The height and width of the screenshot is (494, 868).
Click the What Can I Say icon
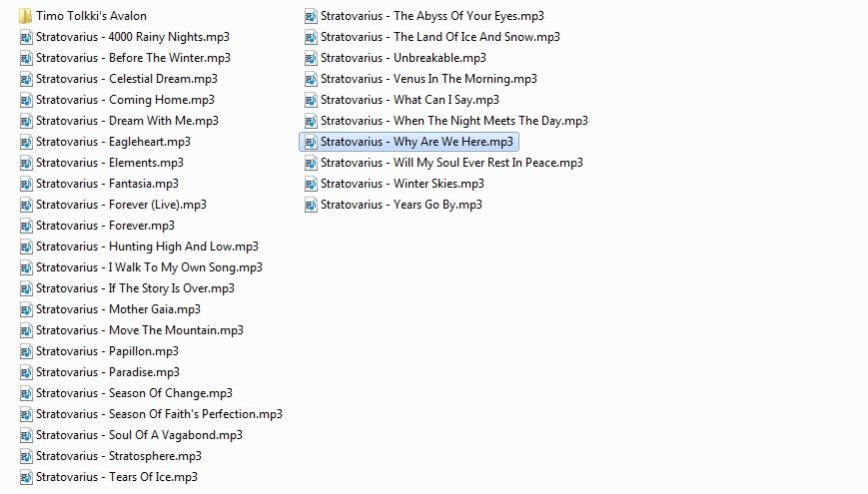311,100
